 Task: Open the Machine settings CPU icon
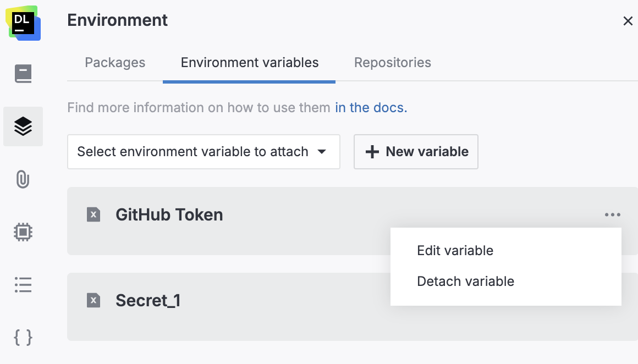23,232
